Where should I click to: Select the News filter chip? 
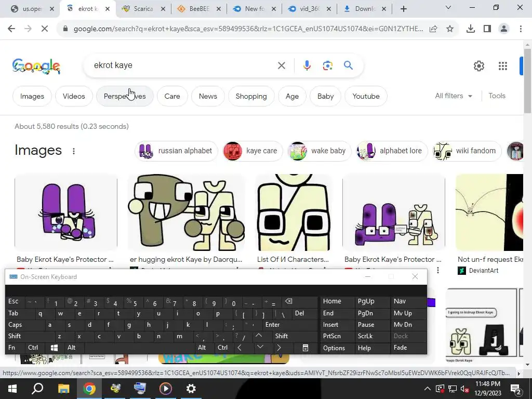(208, 96)
